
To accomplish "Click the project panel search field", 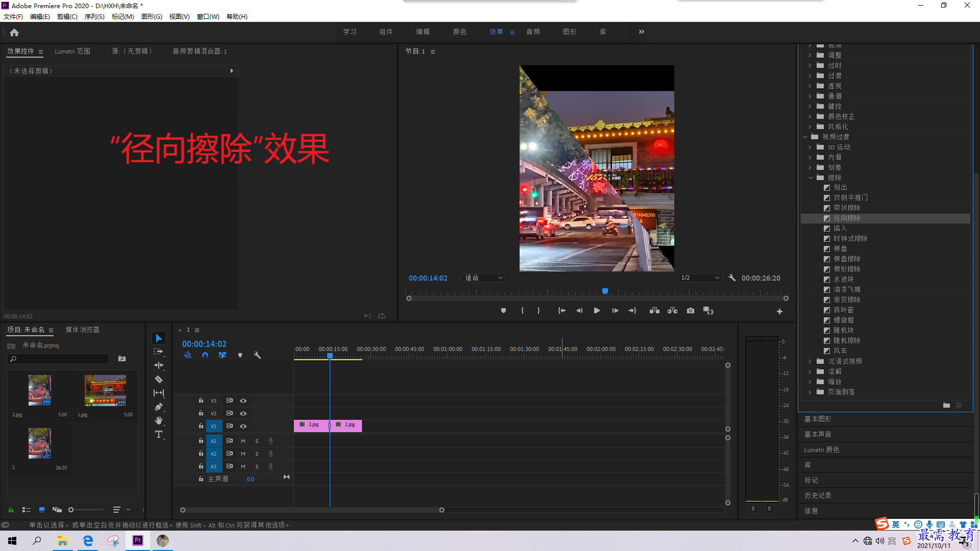I will point(59,359).
